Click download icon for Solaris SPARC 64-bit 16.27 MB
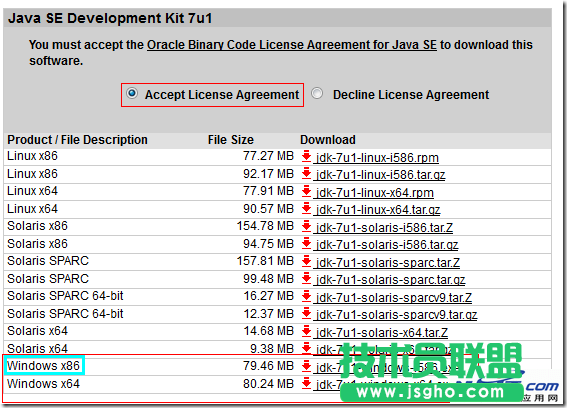This screenshot has width=567, height=408. 306,296
